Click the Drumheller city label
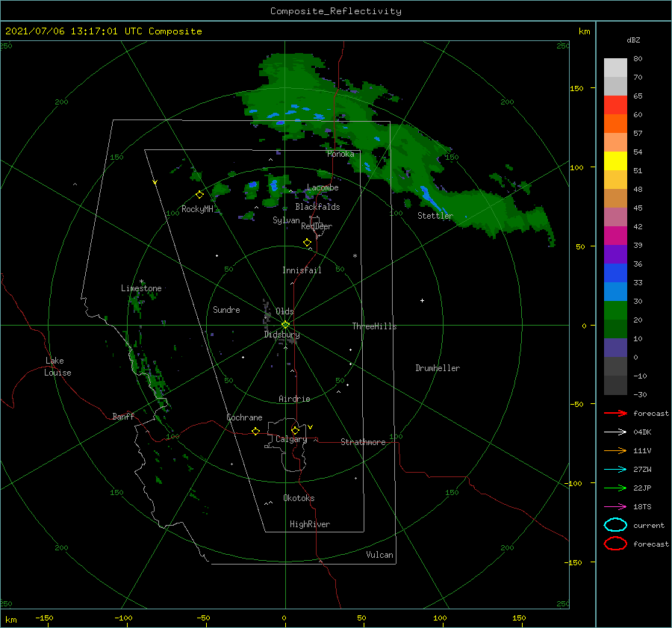This screenshot has height=628, width=672. click(438, 368)
